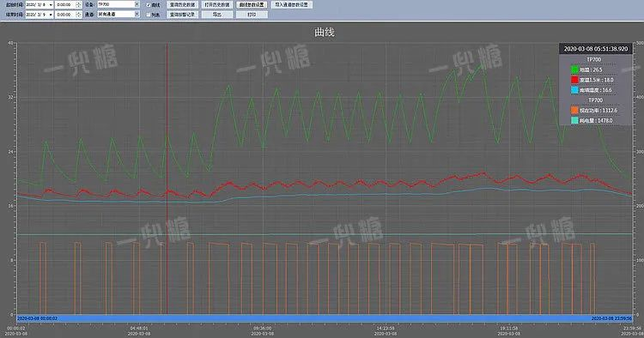This screenshot has height=338, width=644.
Task: Open the 曲线参数设置 curve settings button
Action: coord(252,4)
